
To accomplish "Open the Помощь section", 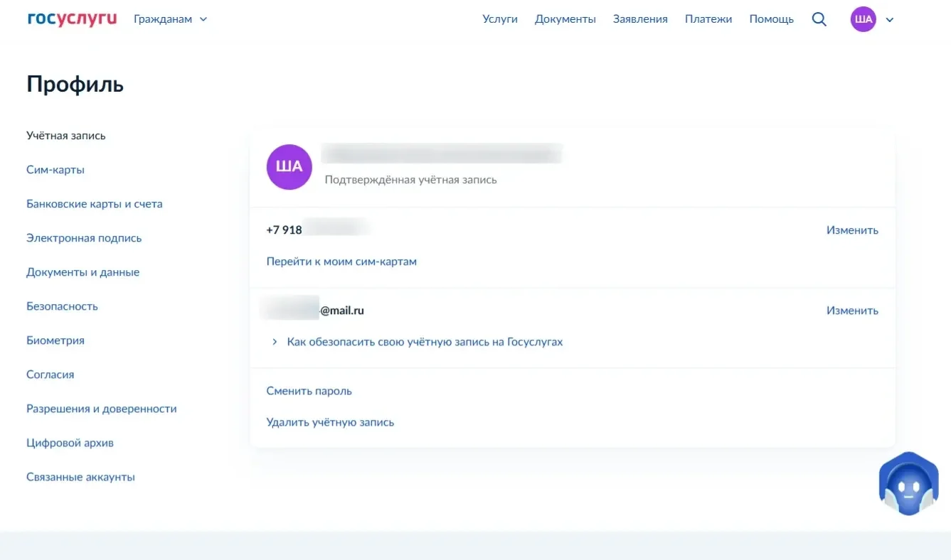I will (772, 19).
